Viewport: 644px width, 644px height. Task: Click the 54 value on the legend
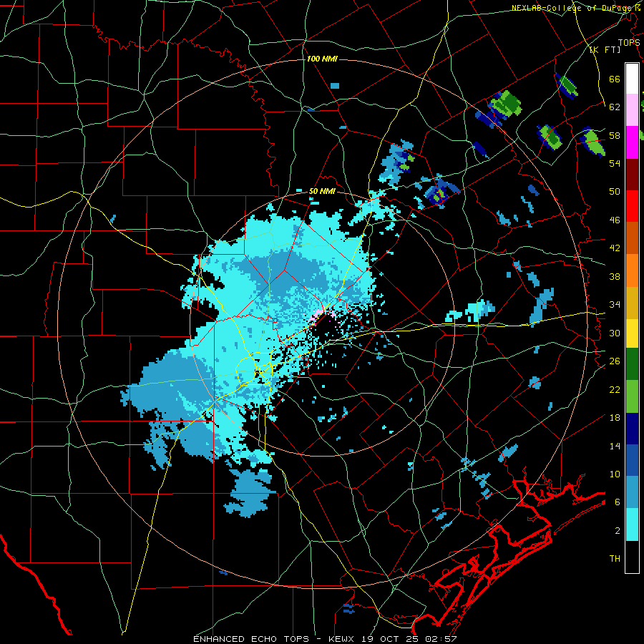[615, 163]
